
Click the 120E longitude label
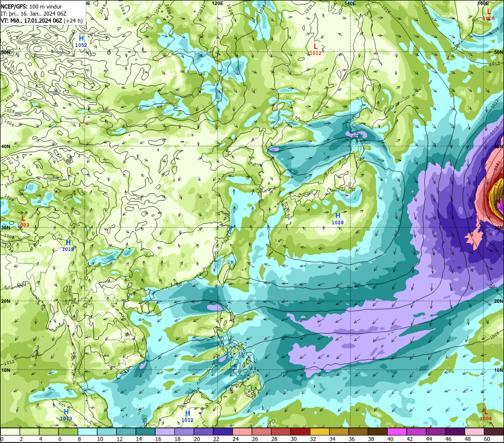[218, 3]
